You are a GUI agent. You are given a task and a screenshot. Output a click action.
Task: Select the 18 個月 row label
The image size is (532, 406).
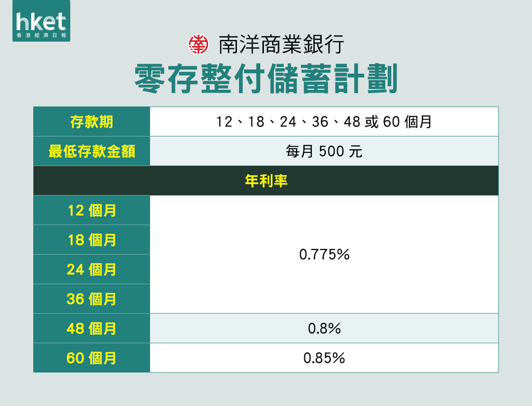(x=91, y=240)
